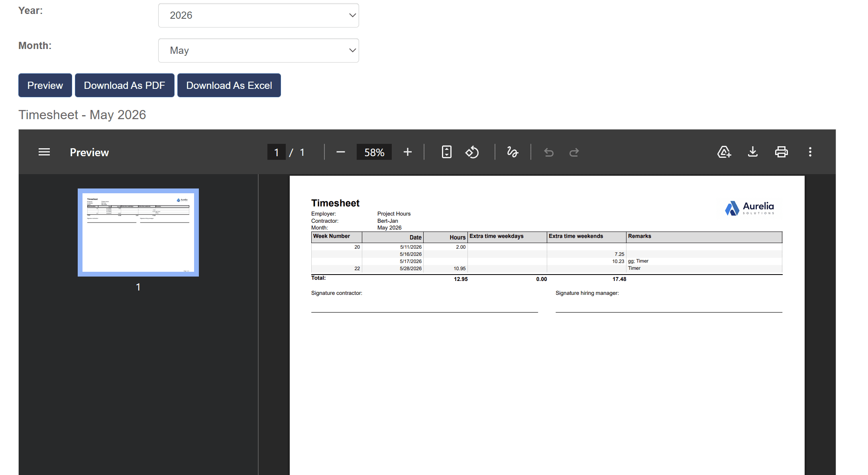The height and width of the screenshot is (475, 868).
Task: Click the hours value 10.95
Action: pyautogui.click(x=460, y=269)
